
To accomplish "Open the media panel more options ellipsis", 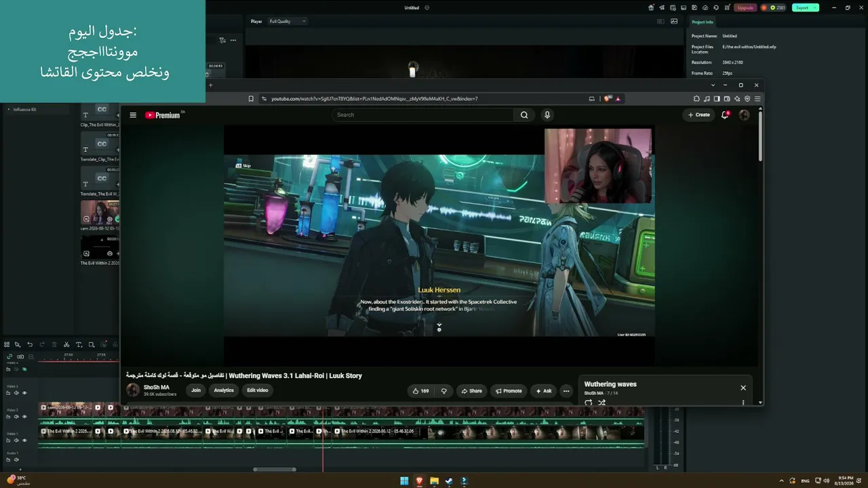I will pos(233,40).
